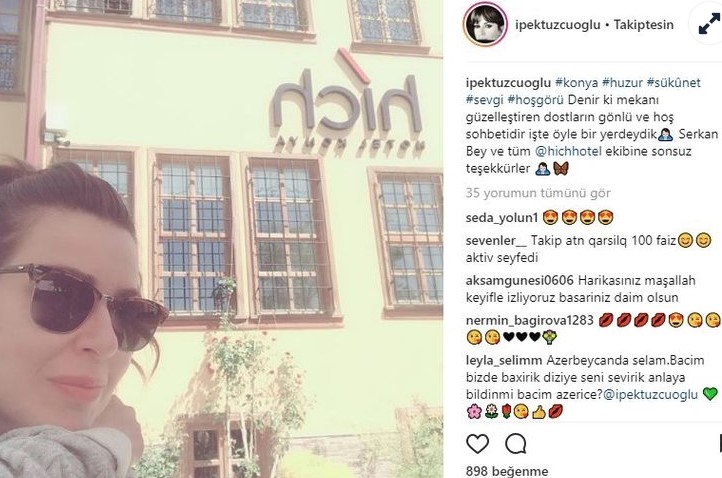The height and width of the screenshot is (478, 722).
Task: Open the #sevgi hashtag
Action: coord(484,100)
